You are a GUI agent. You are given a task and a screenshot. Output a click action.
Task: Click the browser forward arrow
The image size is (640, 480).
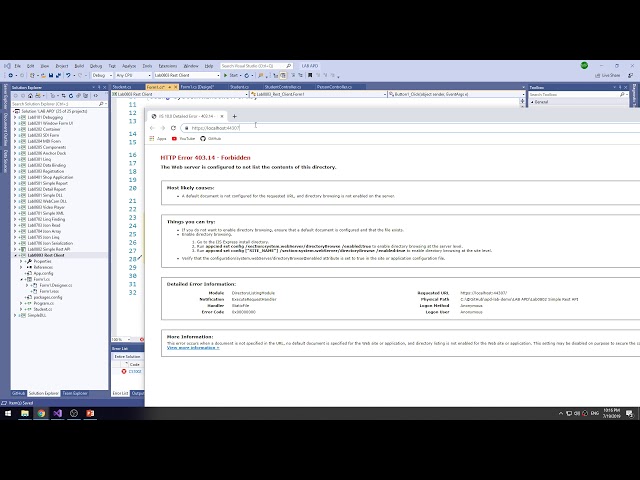162,128
